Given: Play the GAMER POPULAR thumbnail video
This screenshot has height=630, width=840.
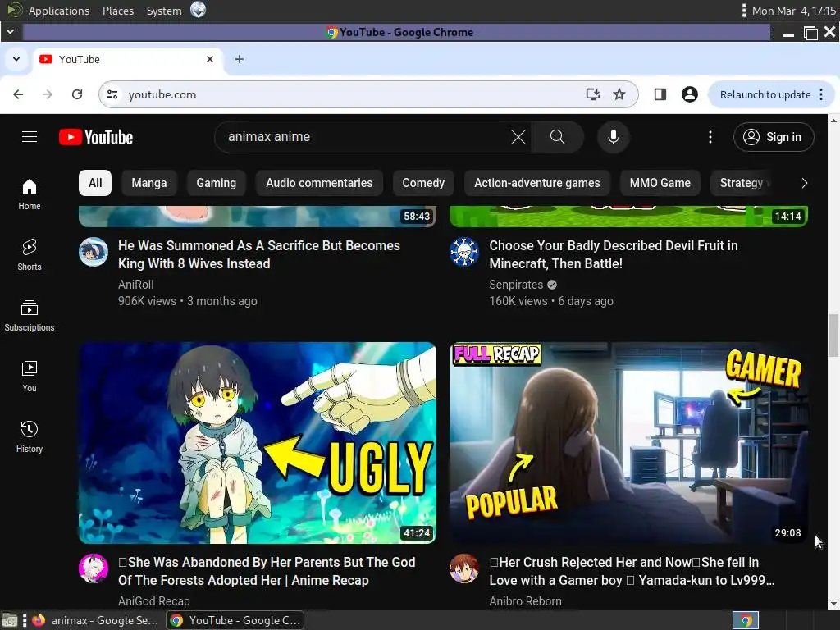Looking at the screenshot, I should tap(628, 443).
